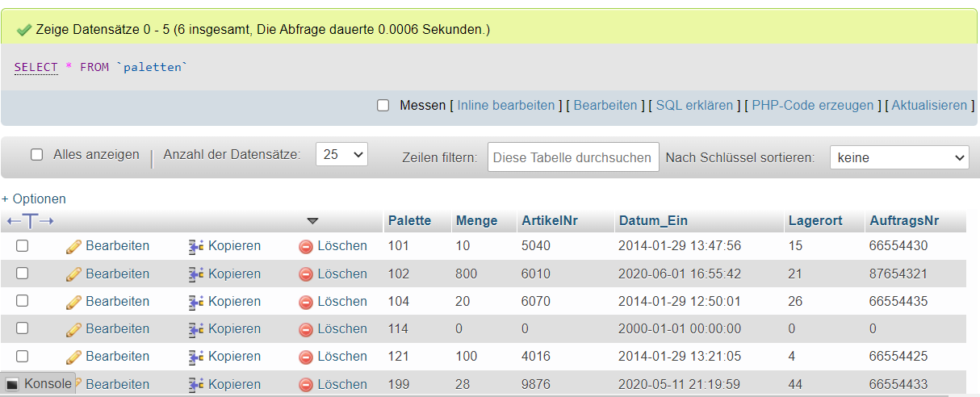Click the full texts toggle arrows icon
Image resolution: width=980 pixels, height=397 pixels.
pos(30,221)
